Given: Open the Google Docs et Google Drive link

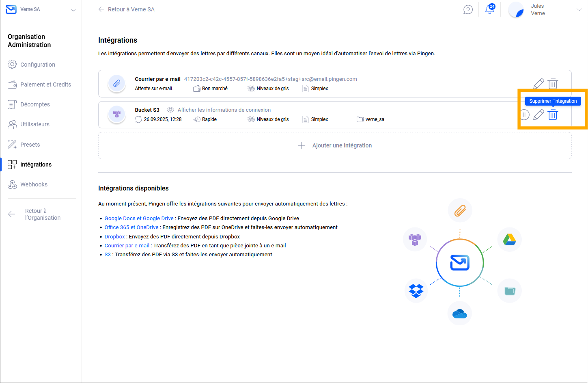Looking at the screenshot, I should click(139, 219).
